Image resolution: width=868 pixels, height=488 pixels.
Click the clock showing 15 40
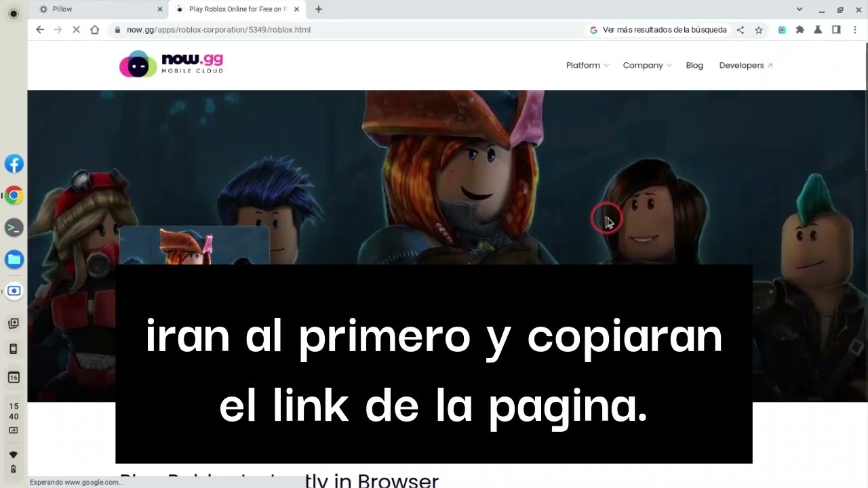tap(14, 411)
